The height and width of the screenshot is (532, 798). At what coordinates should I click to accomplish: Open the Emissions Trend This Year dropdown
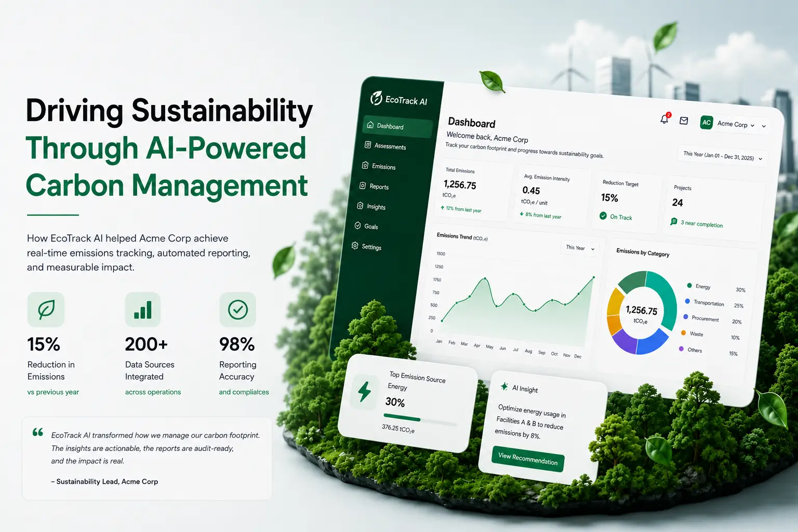click(580, 248)
